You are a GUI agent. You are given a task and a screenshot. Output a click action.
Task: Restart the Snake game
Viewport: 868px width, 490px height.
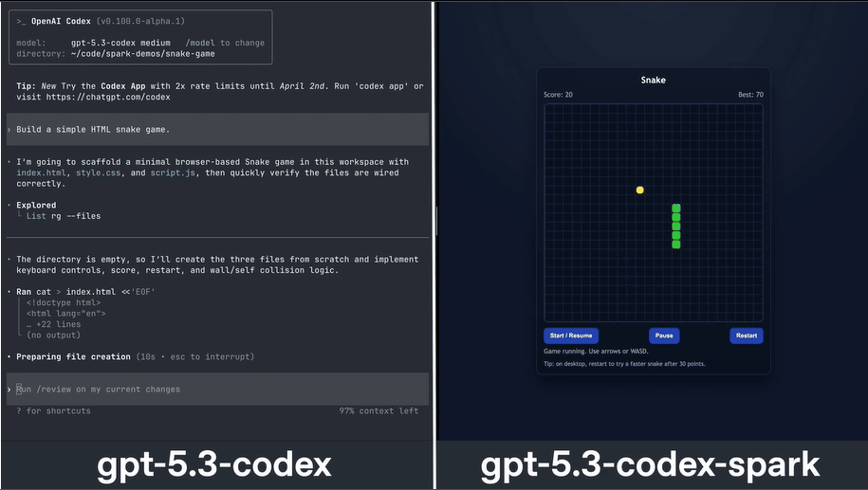pyautogui.click(x=746, y=336)
